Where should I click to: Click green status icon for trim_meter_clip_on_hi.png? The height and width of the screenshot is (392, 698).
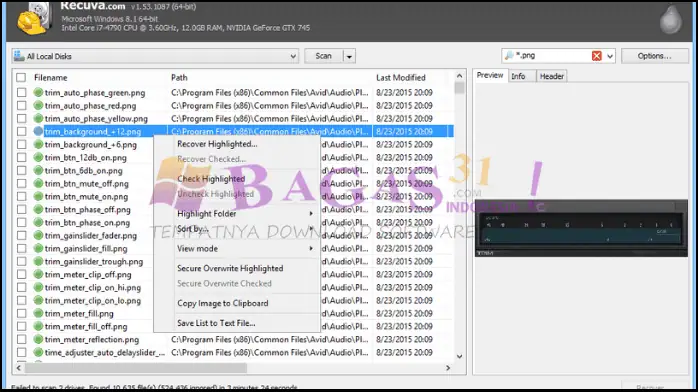(38, 287)
